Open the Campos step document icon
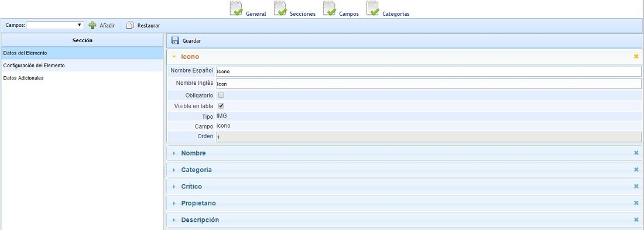 [x=330, y=8]
